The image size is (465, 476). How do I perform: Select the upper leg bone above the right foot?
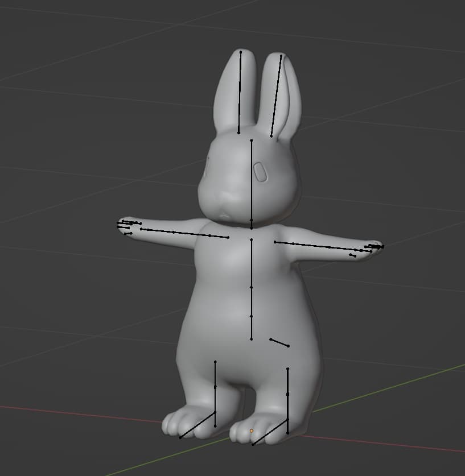coord(287,381)
